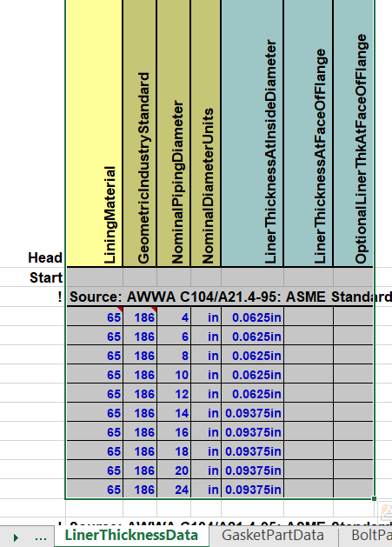
Task: Select the commented 65 cell in first data row
Action: click(95, 317)
